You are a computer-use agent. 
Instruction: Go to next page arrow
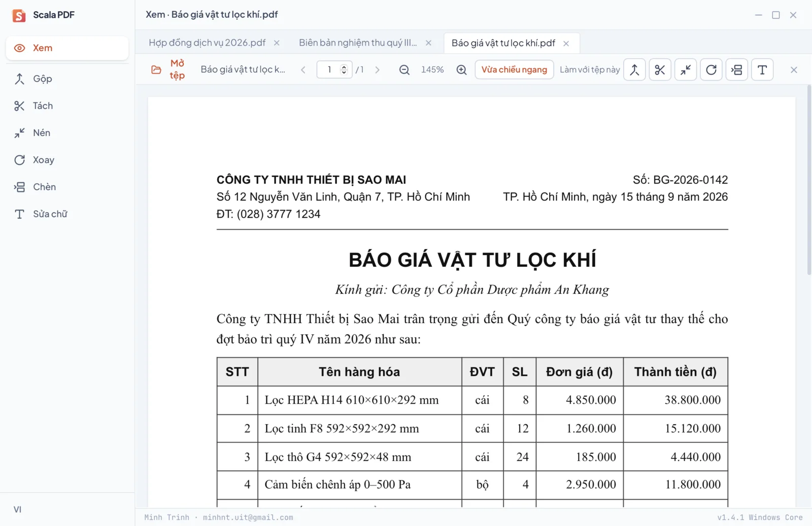377,70
